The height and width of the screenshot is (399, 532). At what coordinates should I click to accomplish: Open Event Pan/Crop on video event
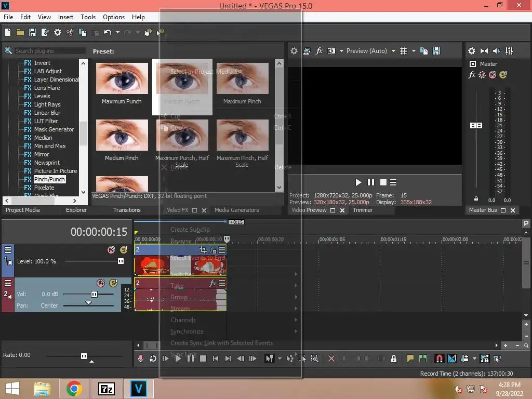coord(203,250)
